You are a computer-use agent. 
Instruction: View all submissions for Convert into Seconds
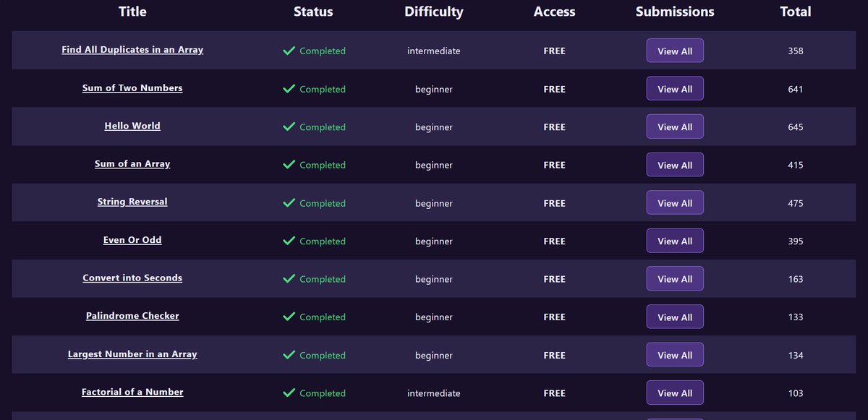tap(675, 279)
